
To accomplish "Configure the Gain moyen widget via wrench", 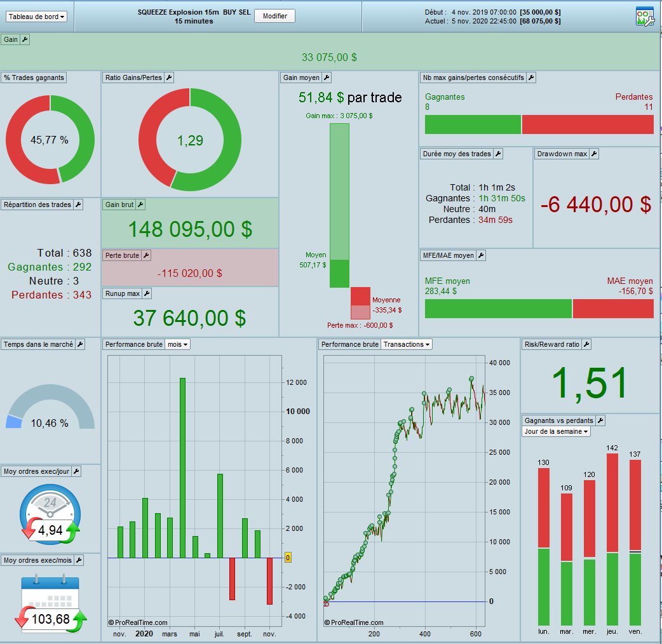I will coord(327,77).
